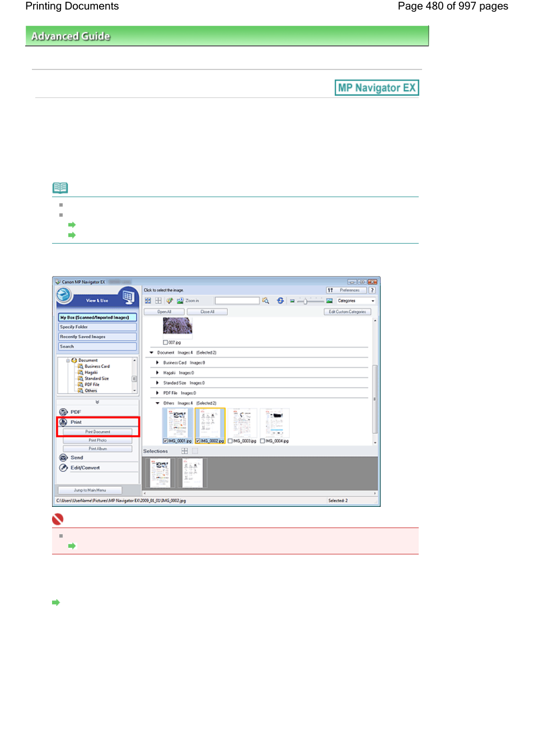Collapse the Document category row
The height and width of the screenshot is (756, 534).
(152, 353)
